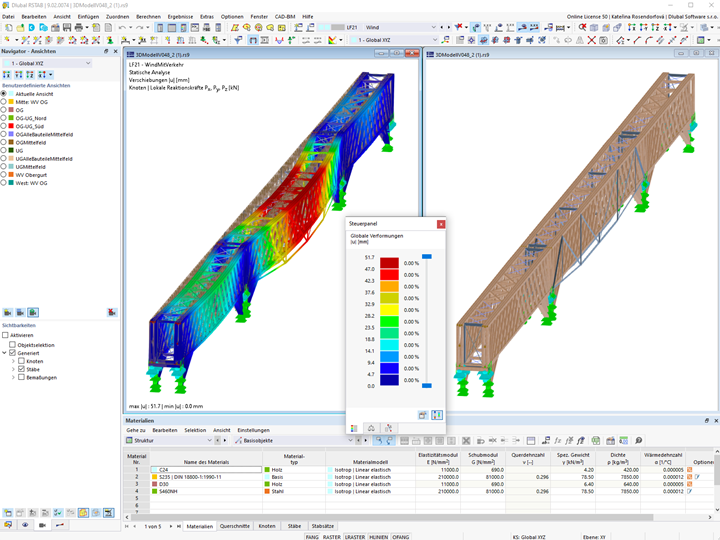Select the Aktuelle Ansicht radio button
The image size is (720, 540).
(4, 94)
